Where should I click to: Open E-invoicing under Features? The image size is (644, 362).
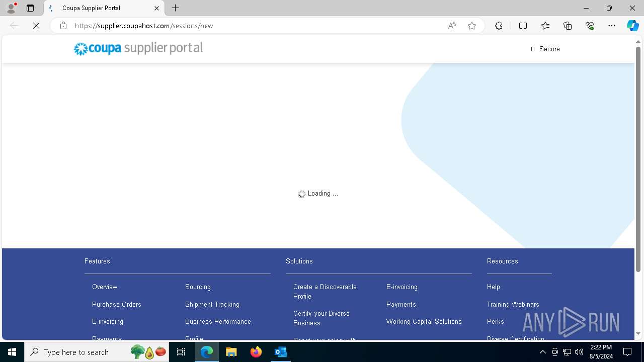pyautogui.click(x=108, y=321)
